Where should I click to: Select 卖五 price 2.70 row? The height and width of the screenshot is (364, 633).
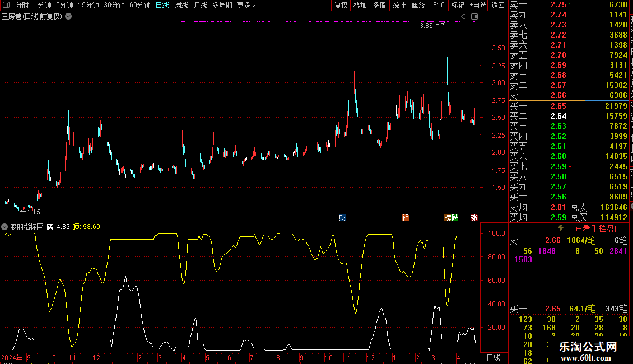pyautogui.click(x=569, y=55)
